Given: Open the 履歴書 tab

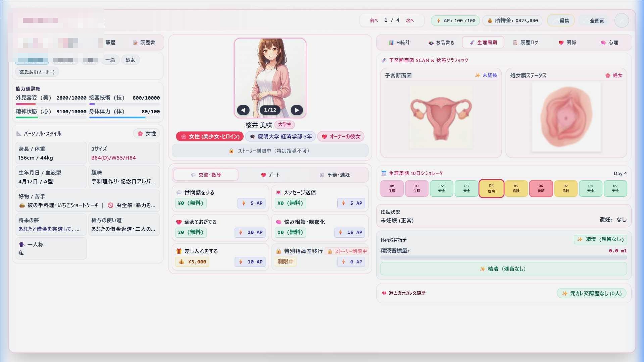Looking at the screenshot, I should [144, 43].
